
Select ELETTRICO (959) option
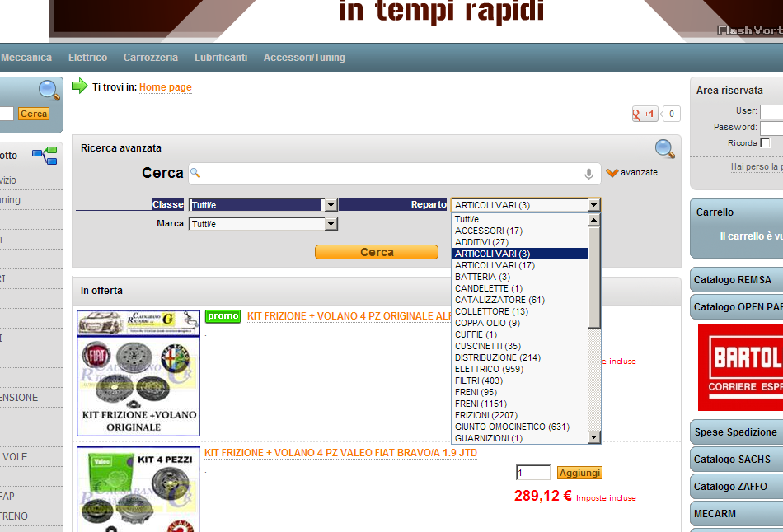519,369
